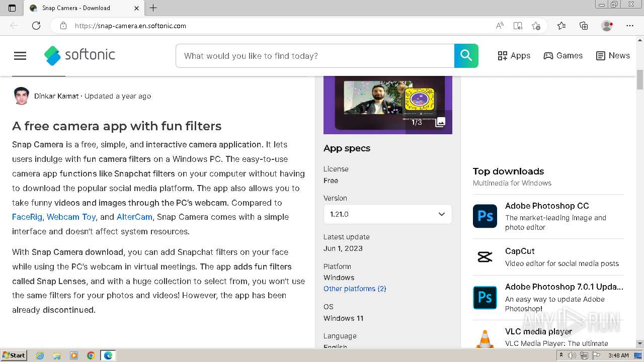Open the screenshot gallery icon
Screen dimensions: 644x362
[x=440, y=122]
